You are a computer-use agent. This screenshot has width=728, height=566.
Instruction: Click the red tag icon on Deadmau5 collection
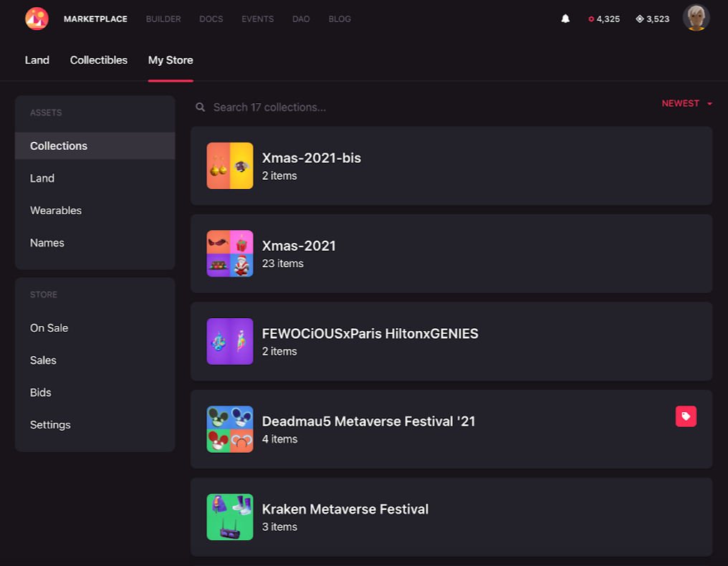pyautogui.click(x=686, y=416)
